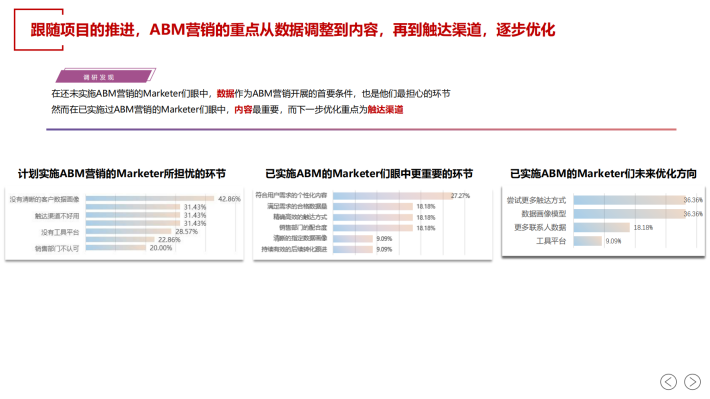Advance with the next slide arrow
The width and height of the screenshot is (710, 399).
click(x=692, y=382)
